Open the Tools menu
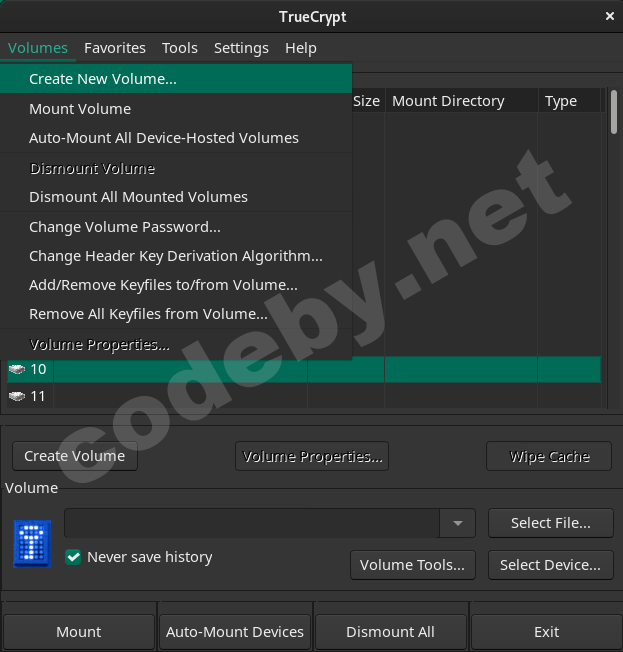 (180, 48)
